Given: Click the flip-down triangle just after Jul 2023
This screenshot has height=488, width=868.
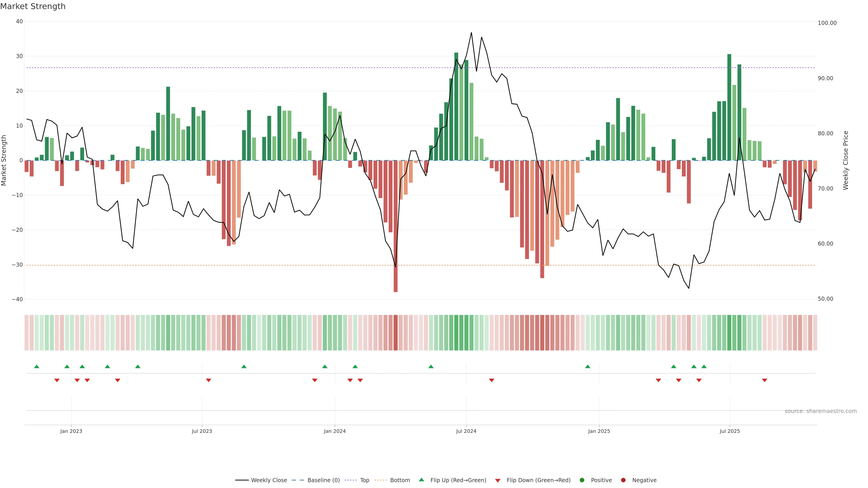Looking at the screenshot, I should coord(209,380).
